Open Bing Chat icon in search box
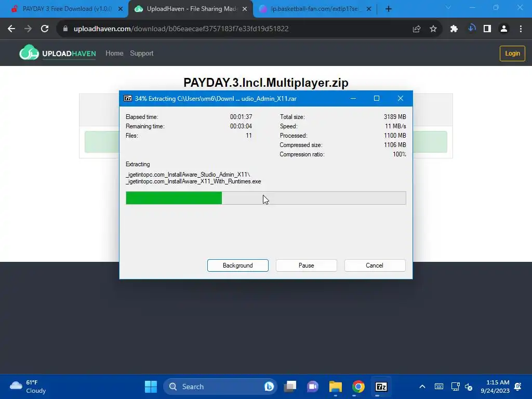The image size is (532, 399). click(x=269, y=387)
